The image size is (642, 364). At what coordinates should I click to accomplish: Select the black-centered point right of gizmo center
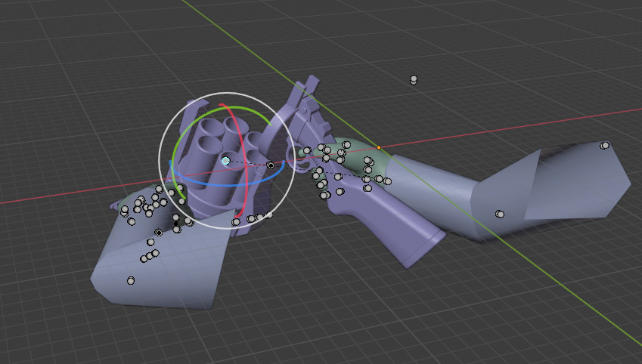[271, 165]
